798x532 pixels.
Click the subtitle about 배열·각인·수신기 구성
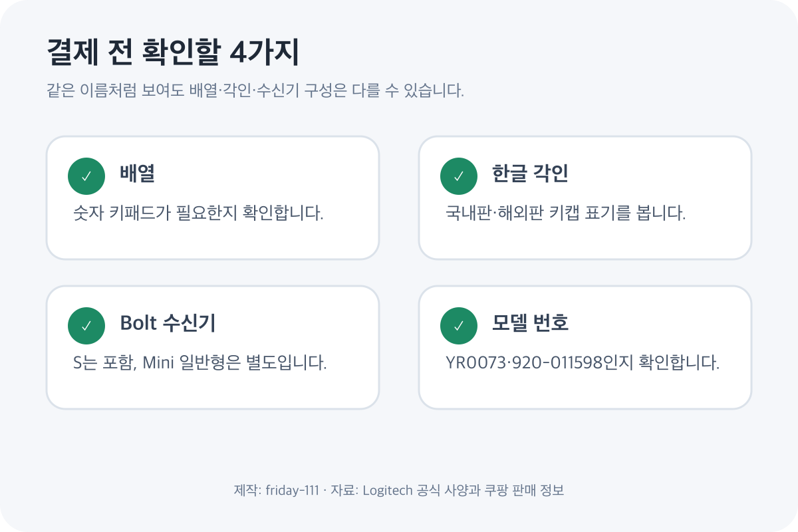click(255, 90)
